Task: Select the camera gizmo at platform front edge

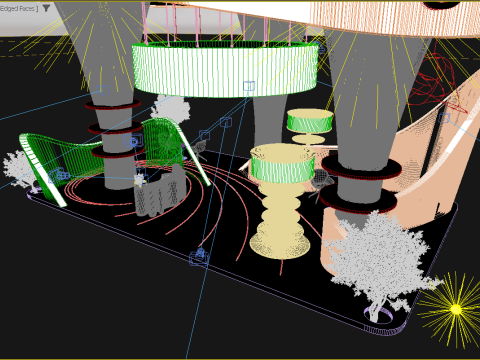Action: tap(199, 257)
